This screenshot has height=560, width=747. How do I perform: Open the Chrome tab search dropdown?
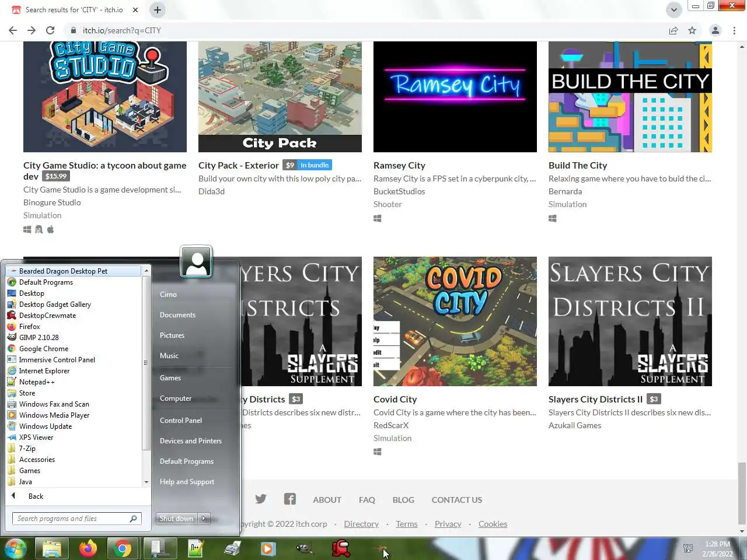(674, 9)
